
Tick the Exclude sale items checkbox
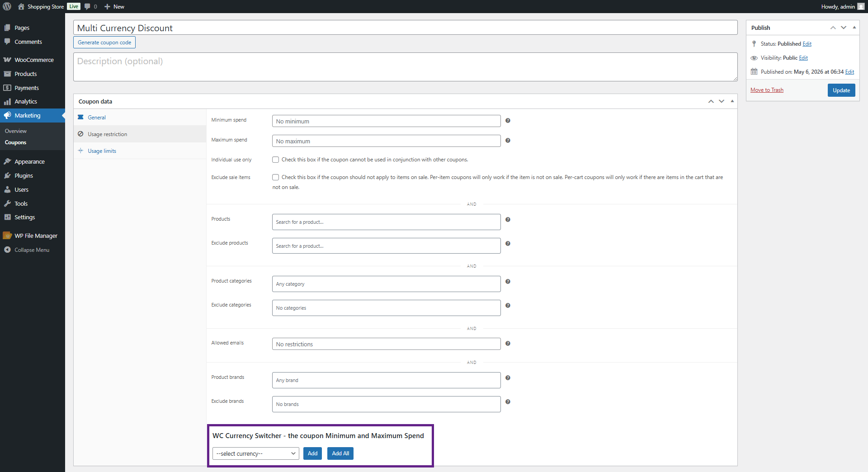[x=275, y=177]
